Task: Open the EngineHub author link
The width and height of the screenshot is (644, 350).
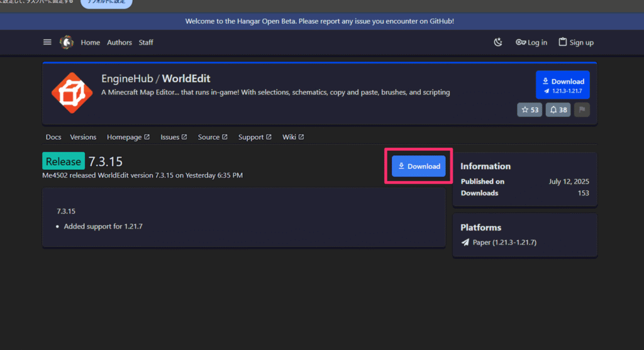Action: point(127,79)
